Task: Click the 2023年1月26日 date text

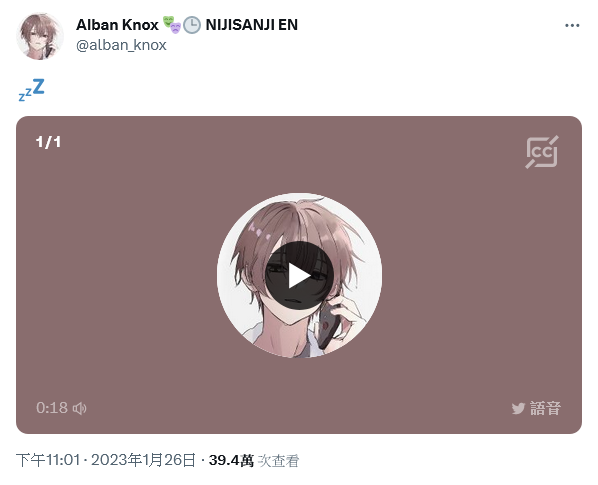Action: pyautogui.click(x=143, y=460)
